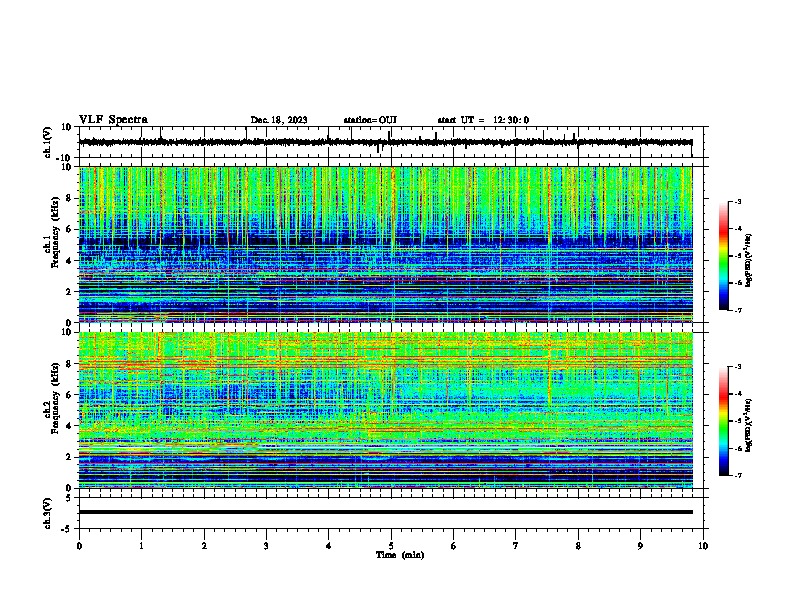The width and height of the screenshot is (792, 612).
Task: Select the date text "Dec. 18, 2023"
Action: (x=279, y=120)
